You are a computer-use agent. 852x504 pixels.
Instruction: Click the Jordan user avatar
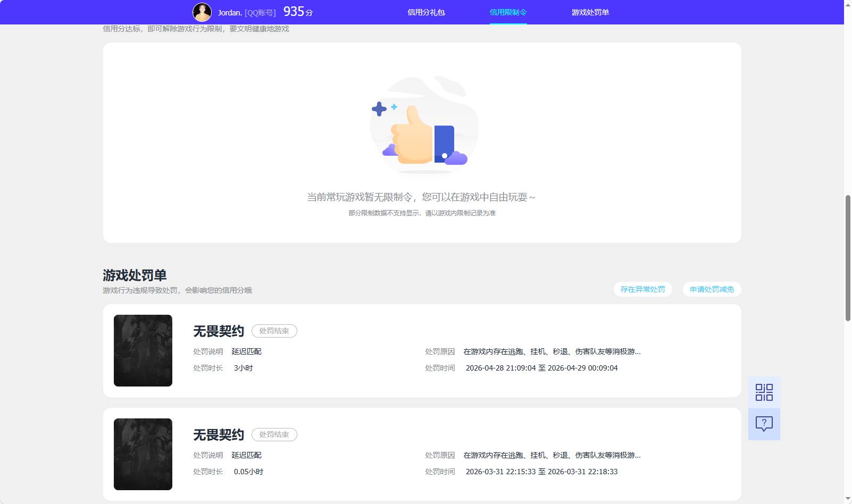pyautogui.click(x=202, y=12)
